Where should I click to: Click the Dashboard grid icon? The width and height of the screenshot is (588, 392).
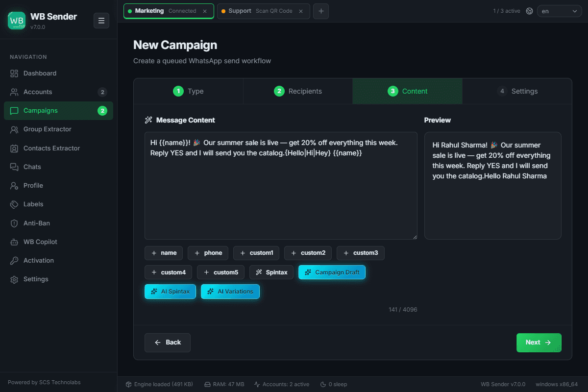14,73
